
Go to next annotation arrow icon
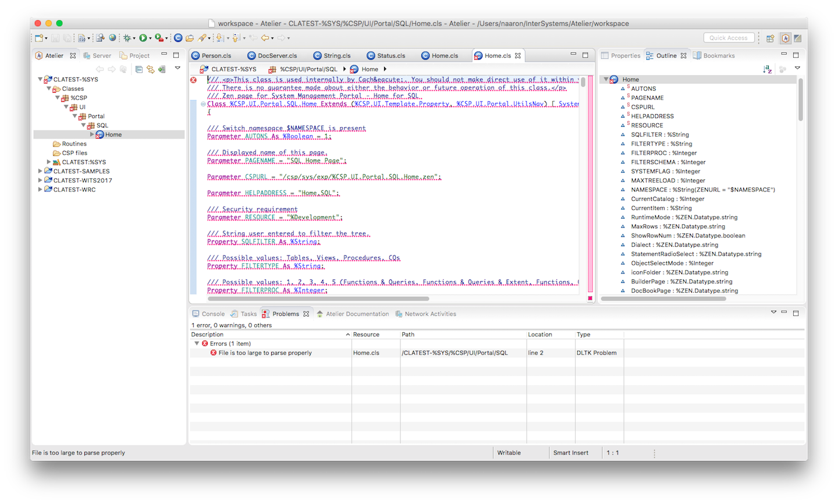[x=219, y=38]
